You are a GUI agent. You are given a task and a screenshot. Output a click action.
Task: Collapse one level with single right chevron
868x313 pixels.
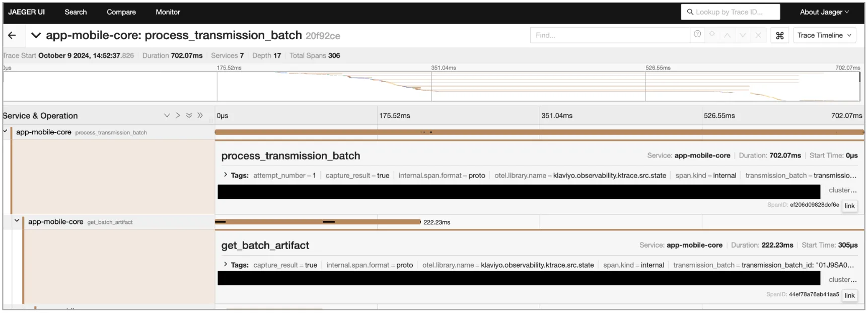[178, 115]
